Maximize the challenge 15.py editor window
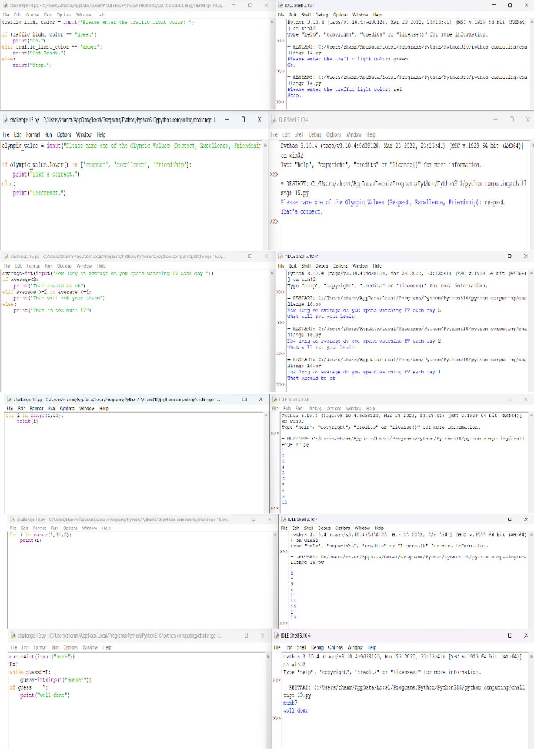This screenshot has width=534, height=756. click(x=243, y=120)
